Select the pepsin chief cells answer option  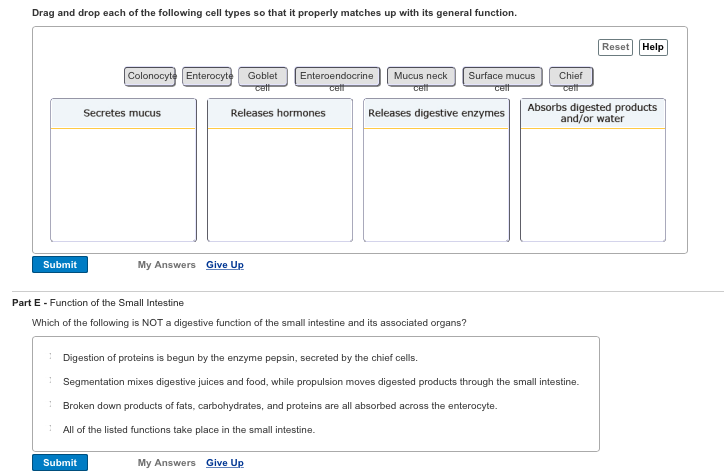point(51,358)
